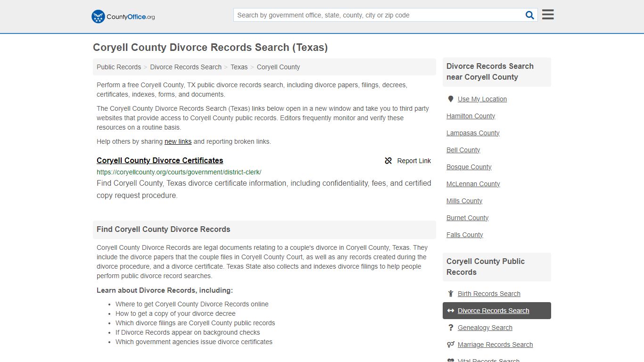Open Lampasas County link
The height and width of the screenshot is (362, 644).
pos(473,133)
